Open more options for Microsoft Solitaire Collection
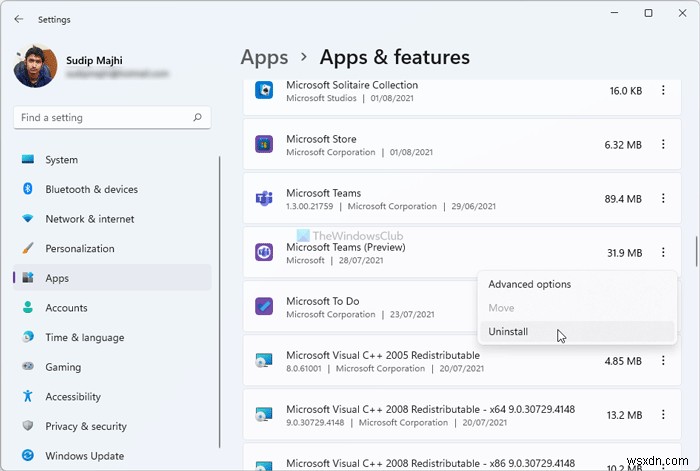Screen dimensions: 700x471 pos(663,91)
